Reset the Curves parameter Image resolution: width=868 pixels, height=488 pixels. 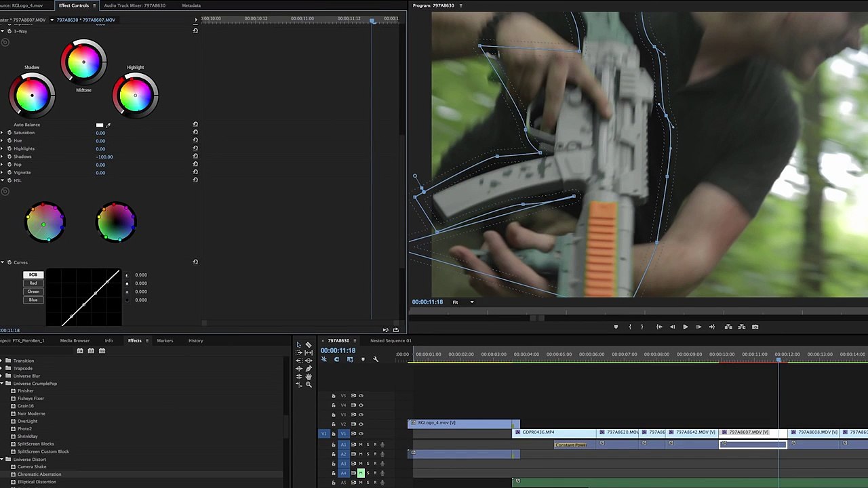coord(195,262)
